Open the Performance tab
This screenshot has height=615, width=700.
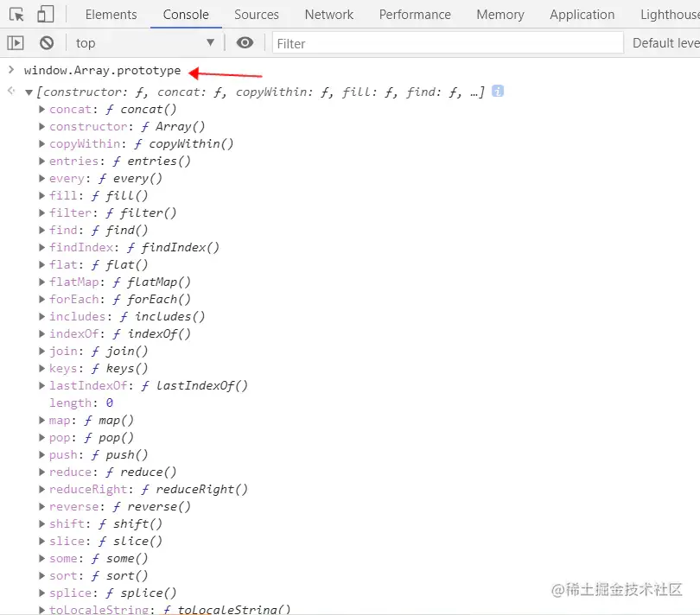point(415,15)
